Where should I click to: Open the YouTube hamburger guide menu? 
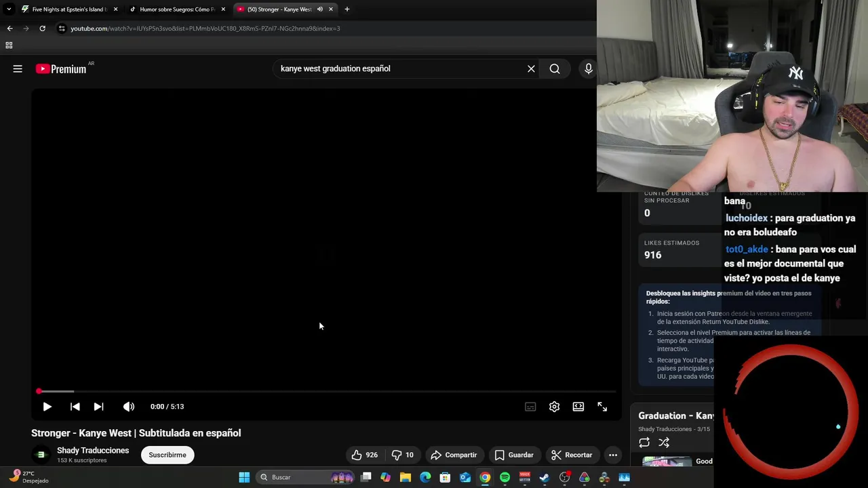pyautogui.click(x=18, y=68)
